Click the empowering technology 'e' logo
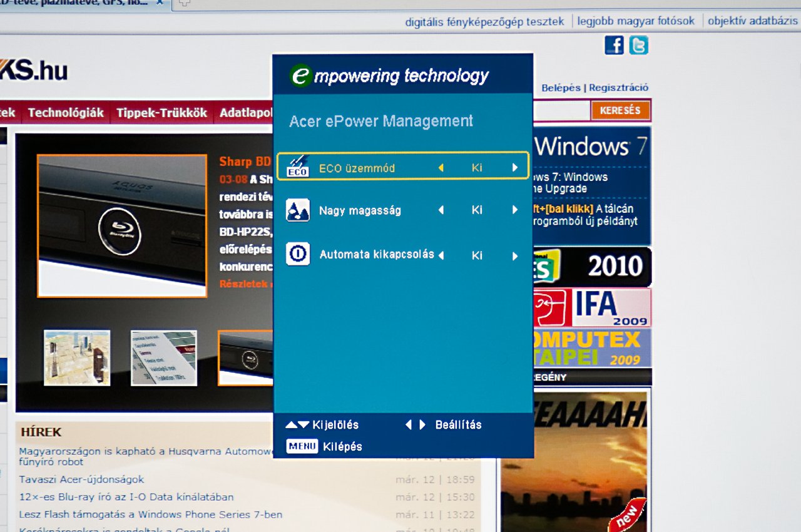This screenshot has height=532, width=801. [x=301, y=76]
